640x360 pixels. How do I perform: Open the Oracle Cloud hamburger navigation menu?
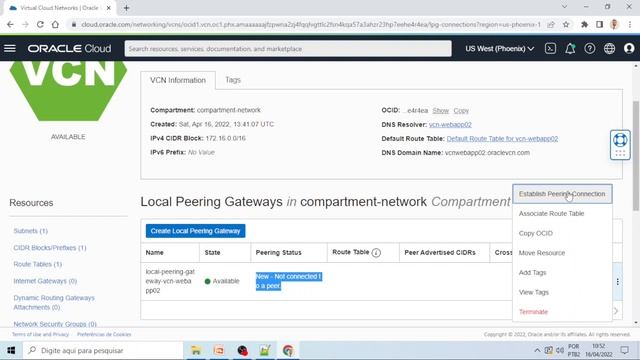pos(10,49)
